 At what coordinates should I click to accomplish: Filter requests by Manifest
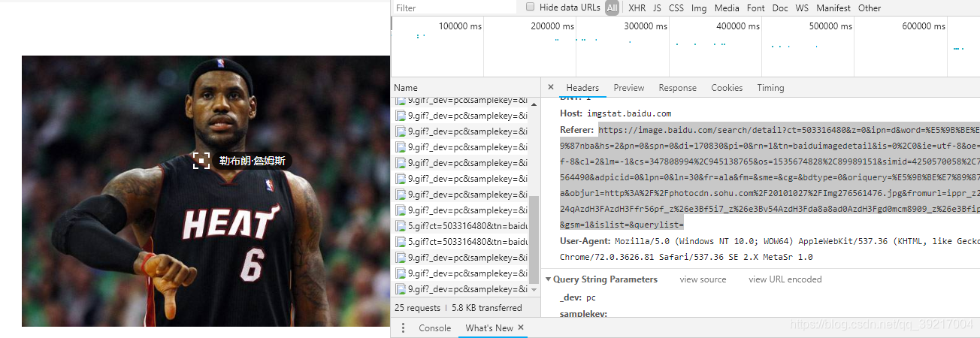(833, 8)
